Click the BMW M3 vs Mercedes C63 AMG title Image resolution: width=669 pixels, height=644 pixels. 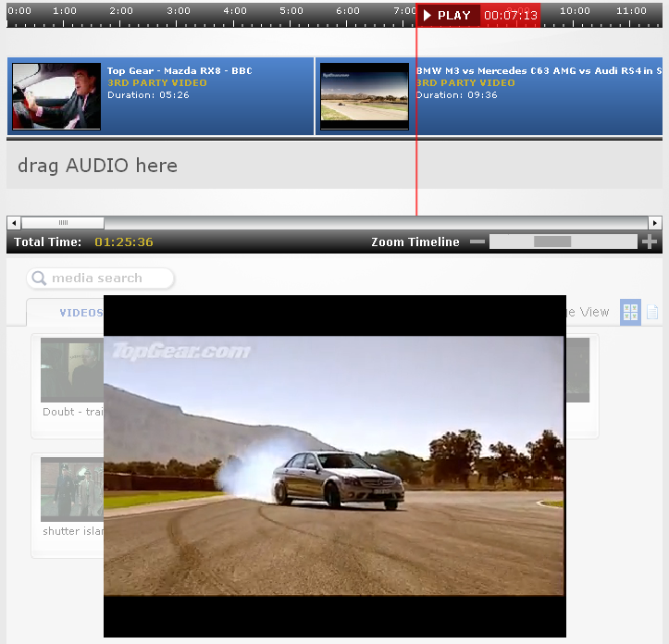click(x=539, y=71)
